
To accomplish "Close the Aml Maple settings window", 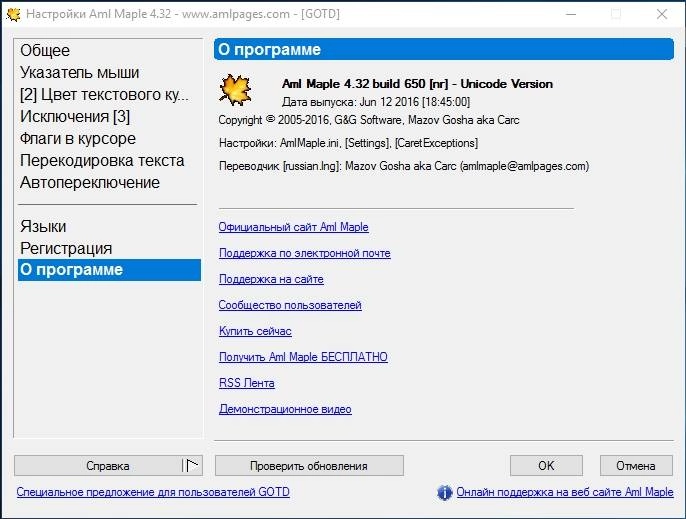I will [x=662, y=14].
